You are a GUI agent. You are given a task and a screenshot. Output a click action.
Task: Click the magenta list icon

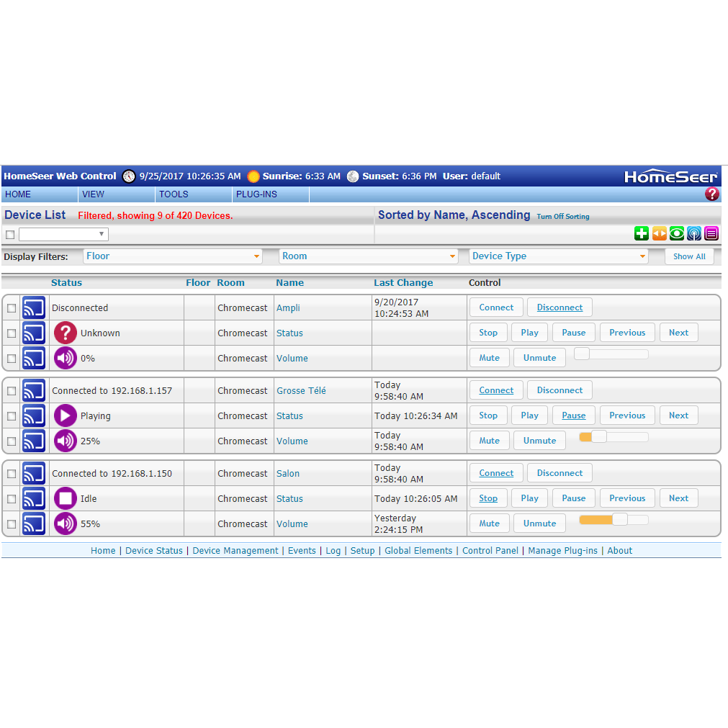711,233
